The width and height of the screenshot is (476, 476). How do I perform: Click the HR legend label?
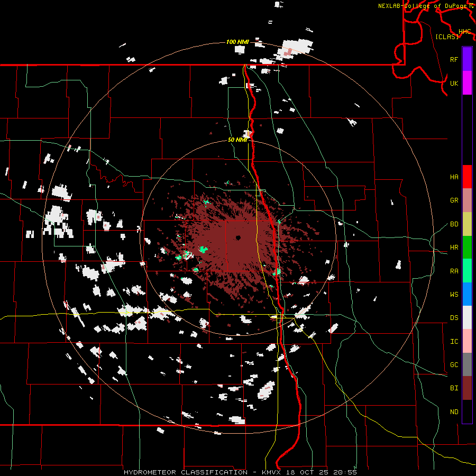[x=454, y=248]
